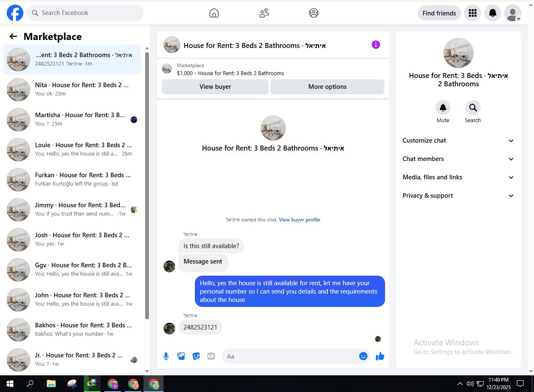The height and width of the screenshot is (392, 534).
Task: Open the John conversation
Action: pyautogui.click(x=72, y=300)
